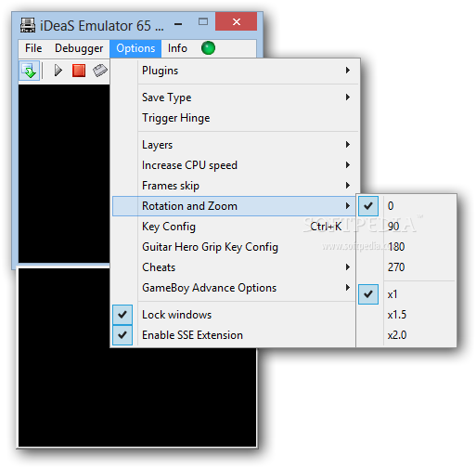476x468 pixels.
Task: Select x2.0 zoom level
Action: click(x=406, y=335)
